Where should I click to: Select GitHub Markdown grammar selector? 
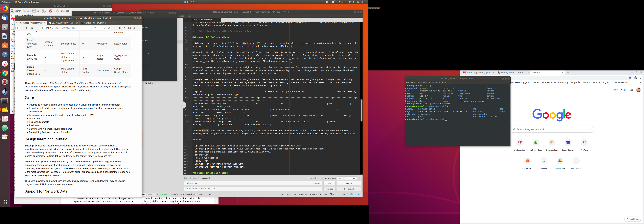300,194
